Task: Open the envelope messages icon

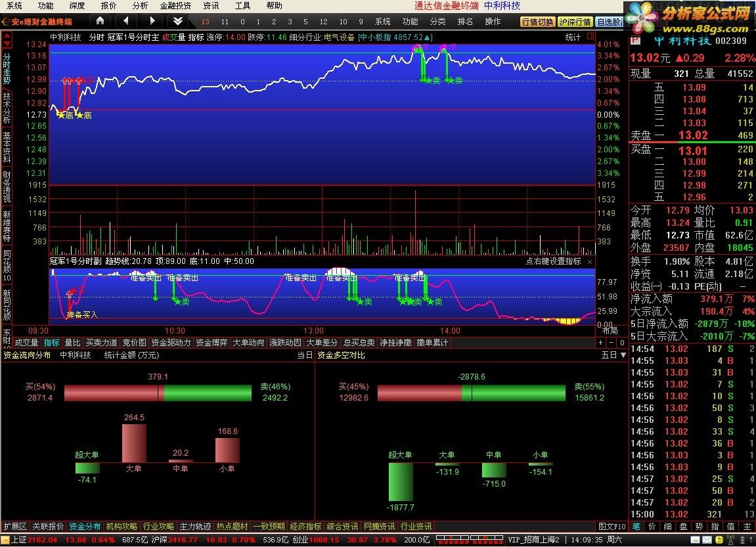Action: pyautogui.click(x=706, y=540)
